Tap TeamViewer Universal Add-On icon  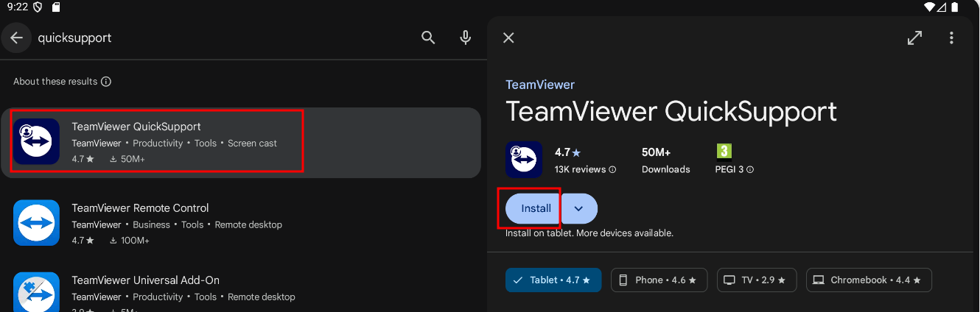pyautogui.click(x=36, y=291)
